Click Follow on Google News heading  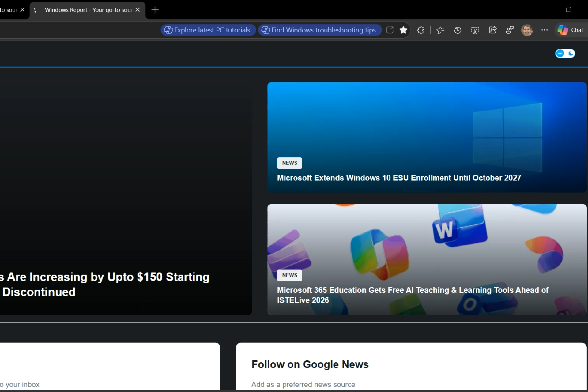[x=310, y=364]
